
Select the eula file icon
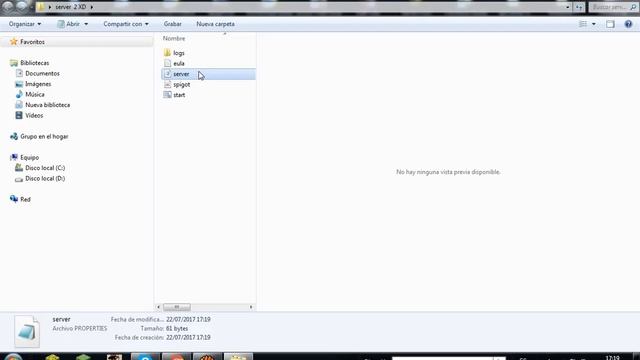[x=167, y=63]
